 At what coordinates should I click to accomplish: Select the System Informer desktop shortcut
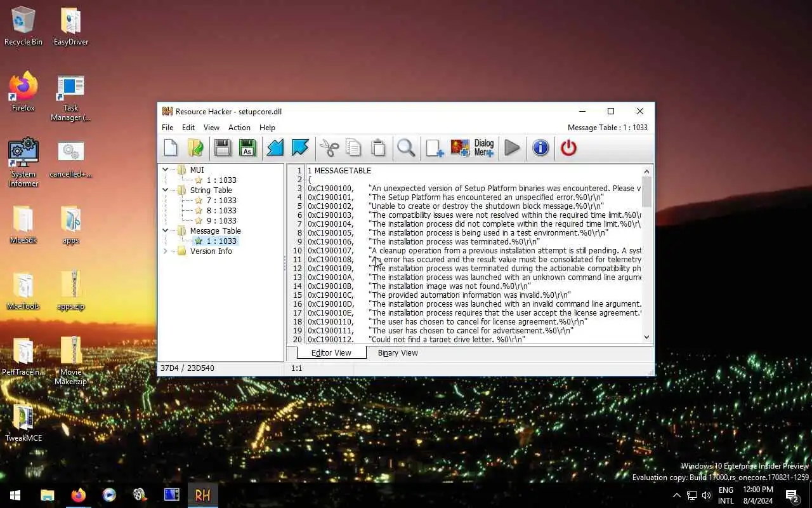point(23,163)
